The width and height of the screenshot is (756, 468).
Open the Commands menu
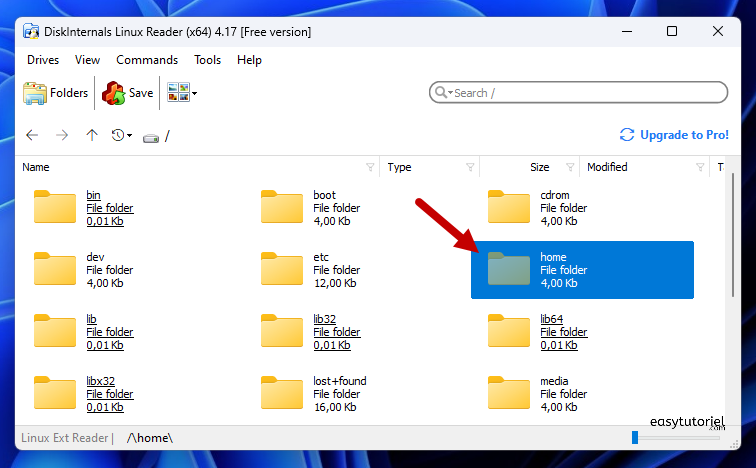tap(147, 60)
